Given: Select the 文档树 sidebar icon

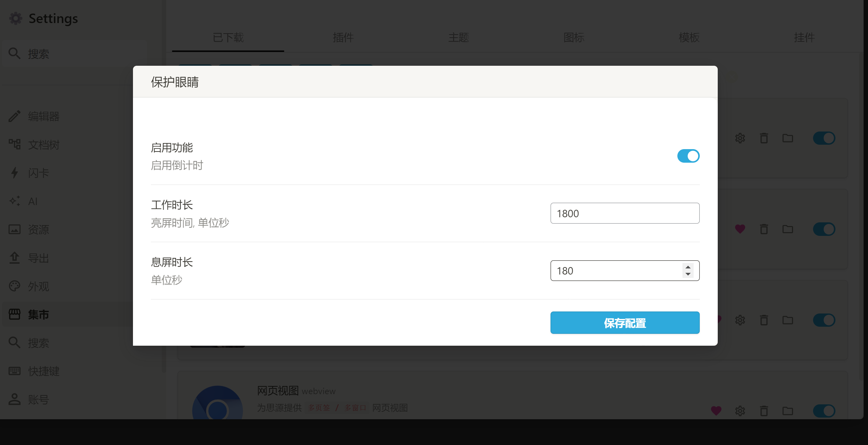Looking at the screenshot, I should (x=43, y=144).
